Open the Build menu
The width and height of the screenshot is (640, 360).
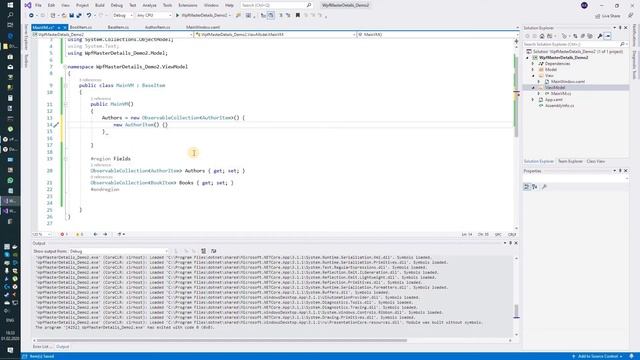(x=100, y=5)
